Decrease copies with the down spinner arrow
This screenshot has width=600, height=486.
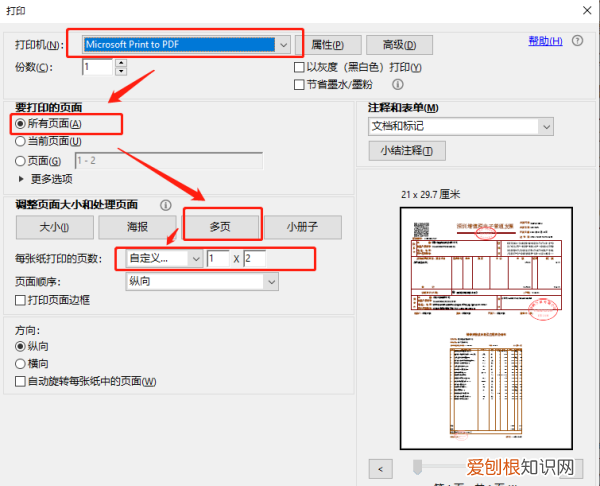[x=121, y=72]
